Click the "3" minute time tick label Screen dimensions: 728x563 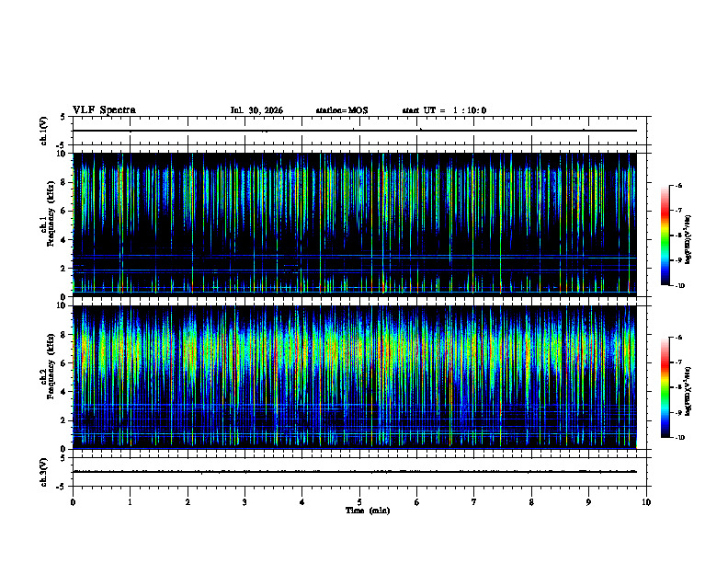pos(245,502)
